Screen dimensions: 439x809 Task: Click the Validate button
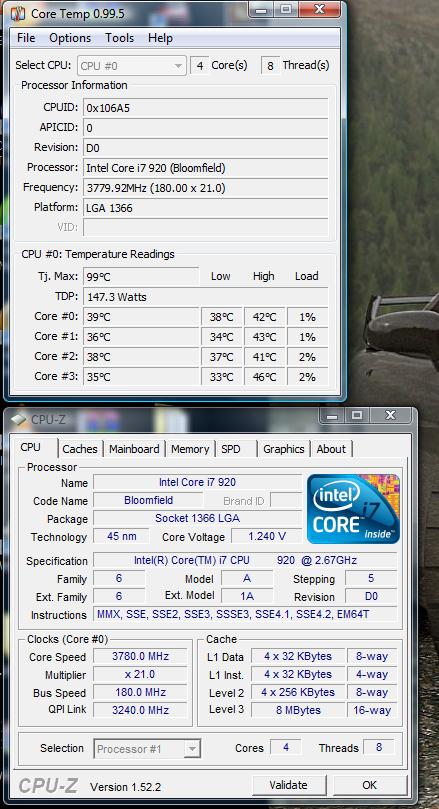(288, 785)
